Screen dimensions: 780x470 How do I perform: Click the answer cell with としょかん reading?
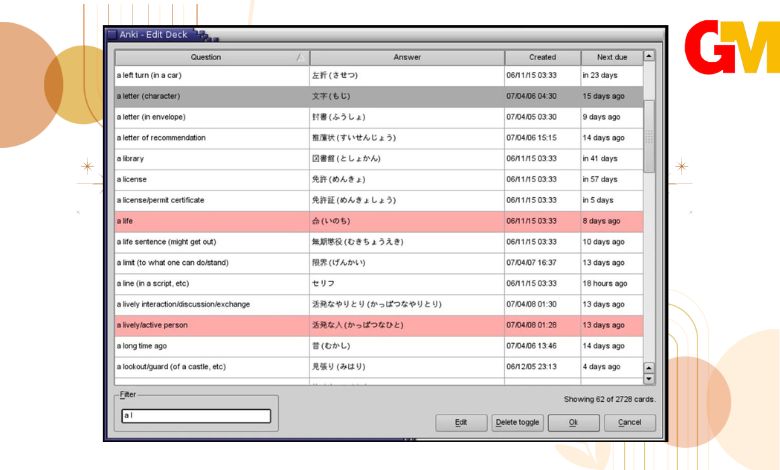point(407,159)
